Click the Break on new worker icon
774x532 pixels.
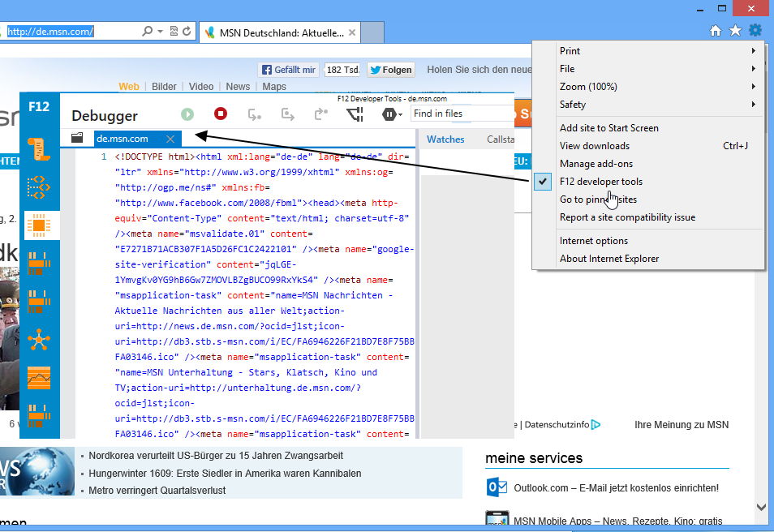pyautogui.click(x=355, y=114)
